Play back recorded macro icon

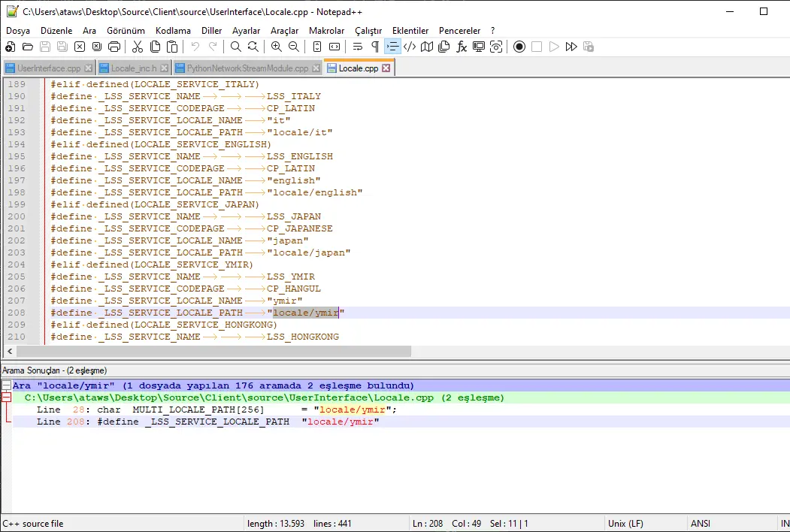[554, 47]
